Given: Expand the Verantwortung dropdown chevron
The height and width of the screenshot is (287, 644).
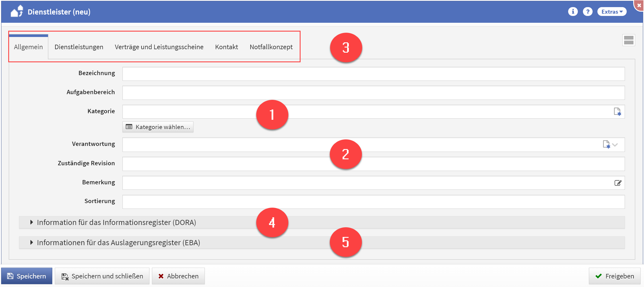Looking at the screenshot, I should [x=615, y=145].
